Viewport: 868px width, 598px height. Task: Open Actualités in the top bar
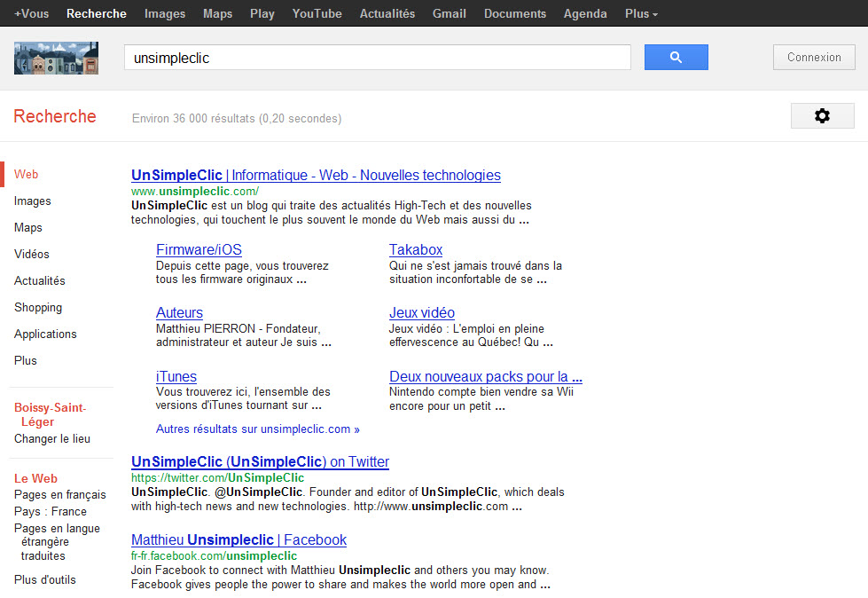pos(387,14)
